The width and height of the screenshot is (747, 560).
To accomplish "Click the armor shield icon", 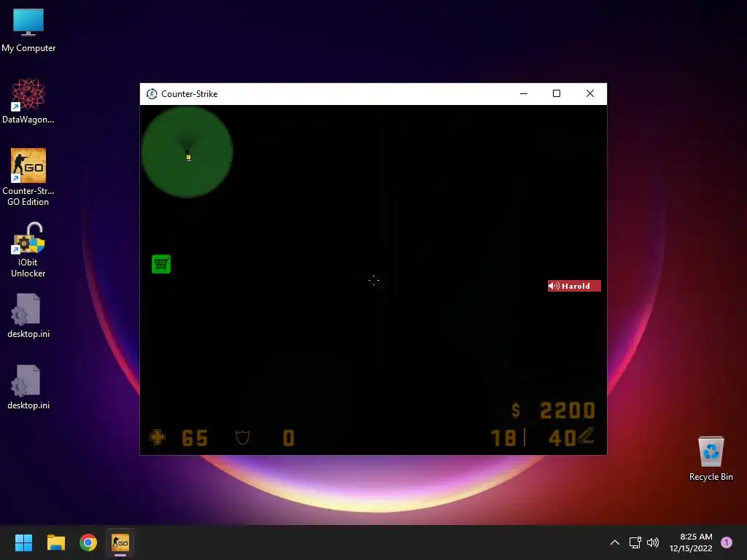I will [x=242, y=437].
